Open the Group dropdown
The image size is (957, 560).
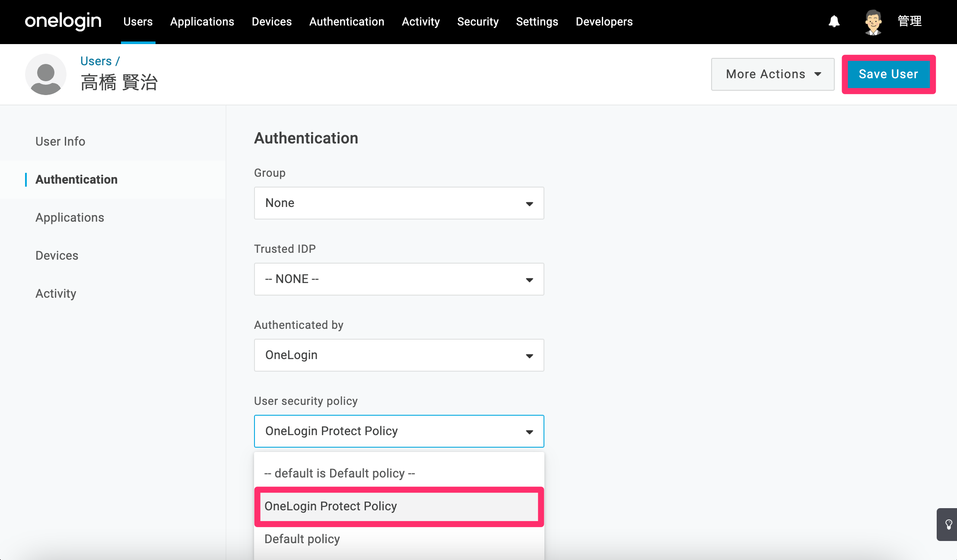pos(399,203)
